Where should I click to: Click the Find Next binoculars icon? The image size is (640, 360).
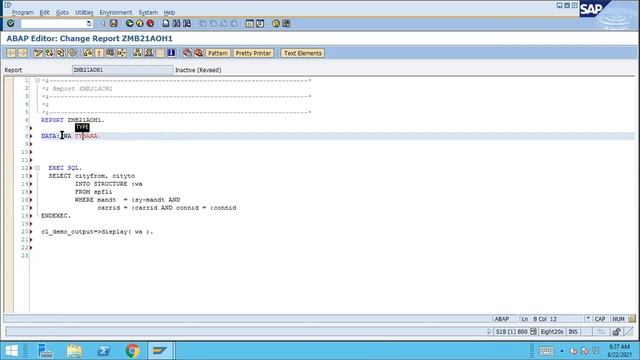187,23
